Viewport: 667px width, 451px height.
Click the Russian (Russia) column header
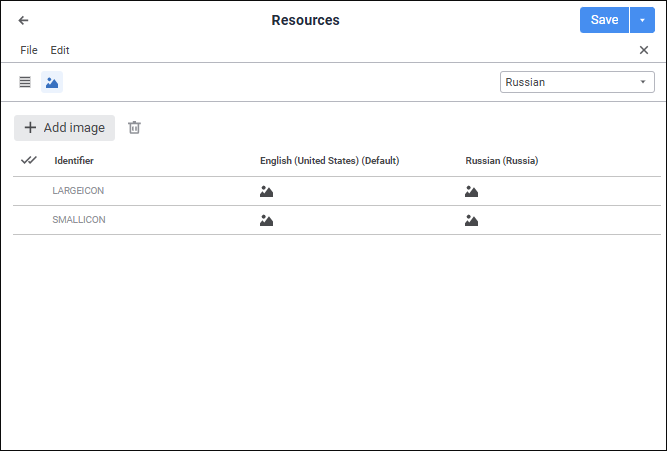[501, 160]
